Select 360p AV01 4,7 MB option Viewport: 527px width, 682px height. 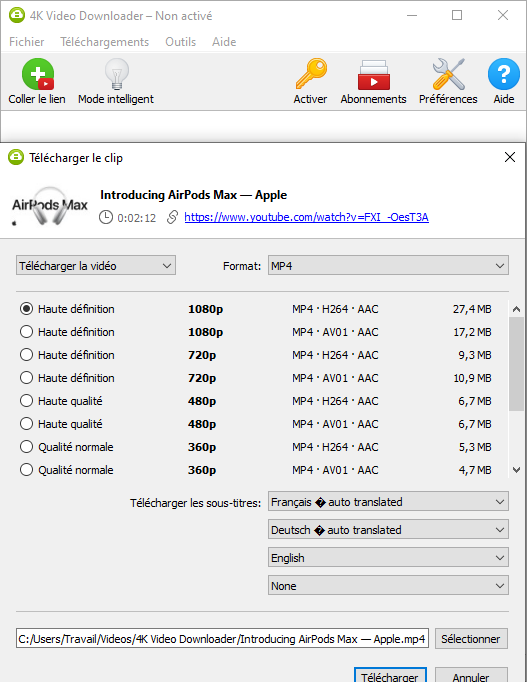click(27, 470)
